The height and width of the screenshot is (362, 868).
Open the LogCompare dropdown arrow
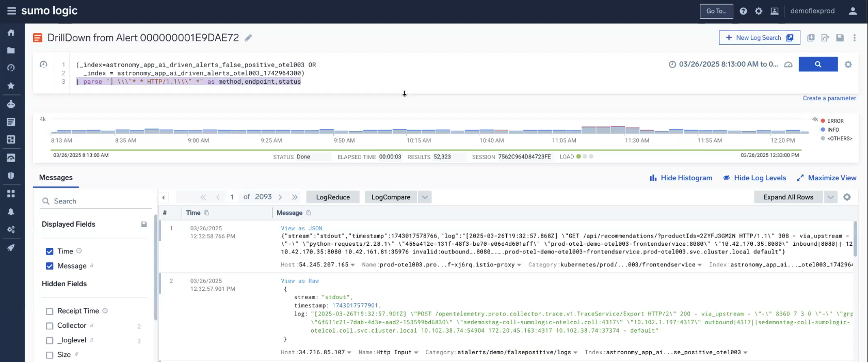click(425, 197)
